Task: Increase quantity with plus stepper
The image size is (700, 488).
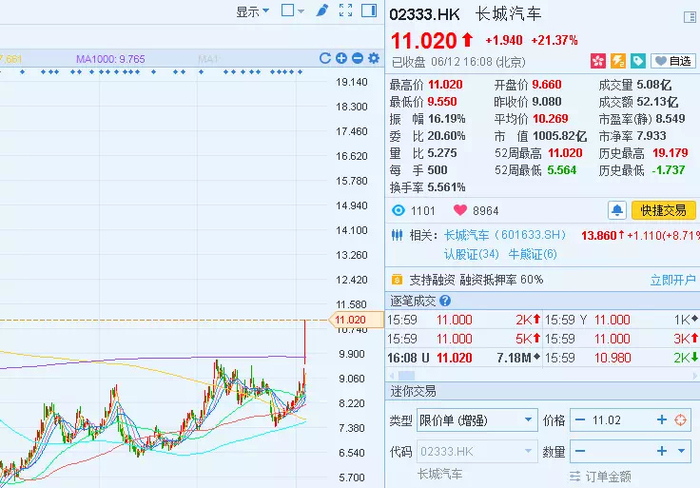Action: [662, 451]
